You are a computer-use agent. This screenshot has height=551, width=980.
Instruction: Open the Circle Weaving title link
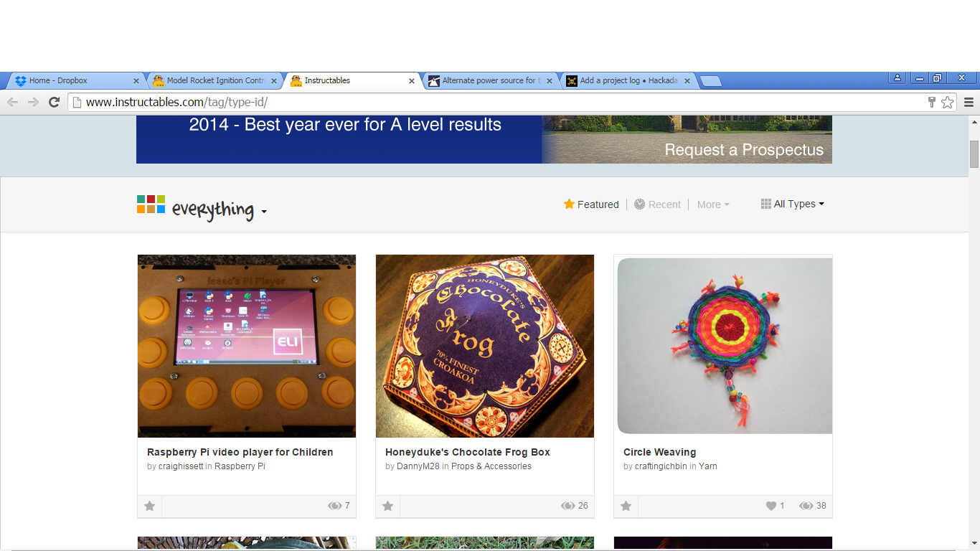pyautogui.click(x=659, y=452)
